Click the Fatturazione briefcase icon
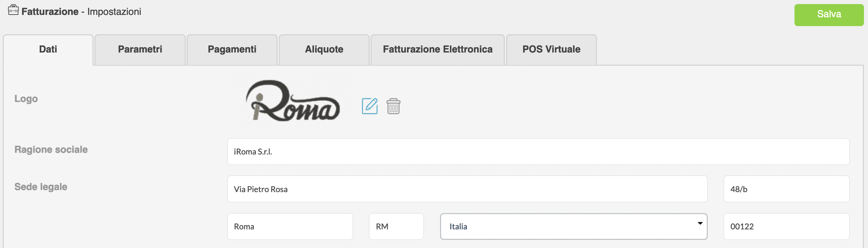Viewport: 868px width, 248px height. 13,10
